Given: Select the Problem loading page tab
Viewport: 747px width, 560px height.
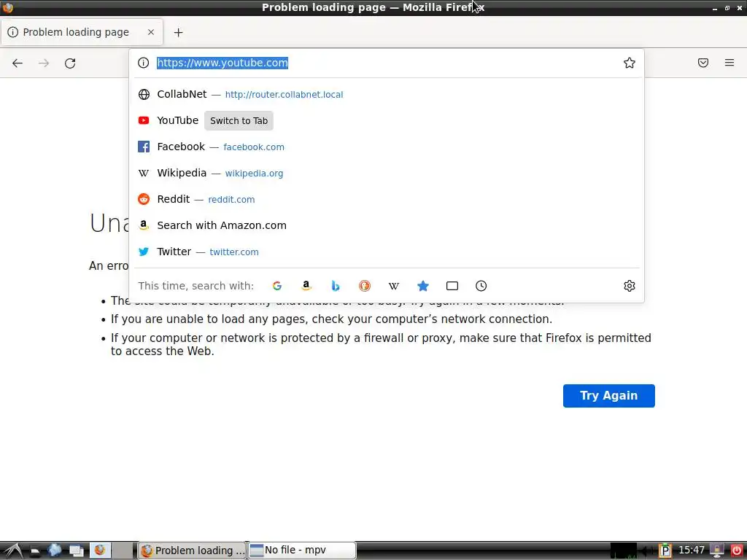Looking at the screenshot, I should pyautogui.click(x=82, y=32).
